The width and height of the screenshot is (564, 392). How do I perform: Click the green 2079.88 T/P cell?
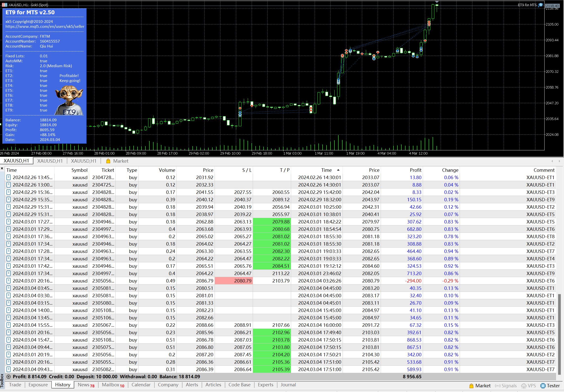[272, 222]
